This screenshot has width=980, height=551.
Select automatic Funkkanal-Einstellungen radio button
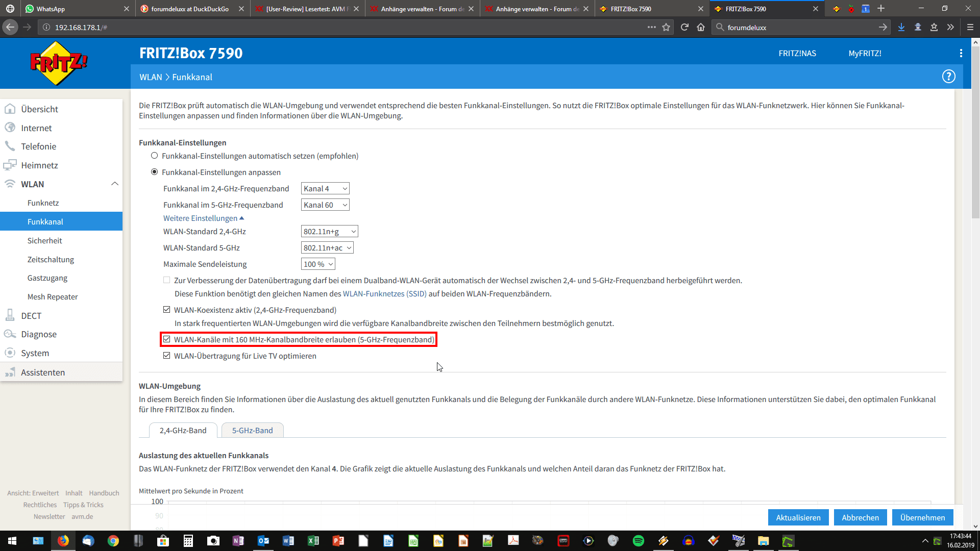coord(154,156)
